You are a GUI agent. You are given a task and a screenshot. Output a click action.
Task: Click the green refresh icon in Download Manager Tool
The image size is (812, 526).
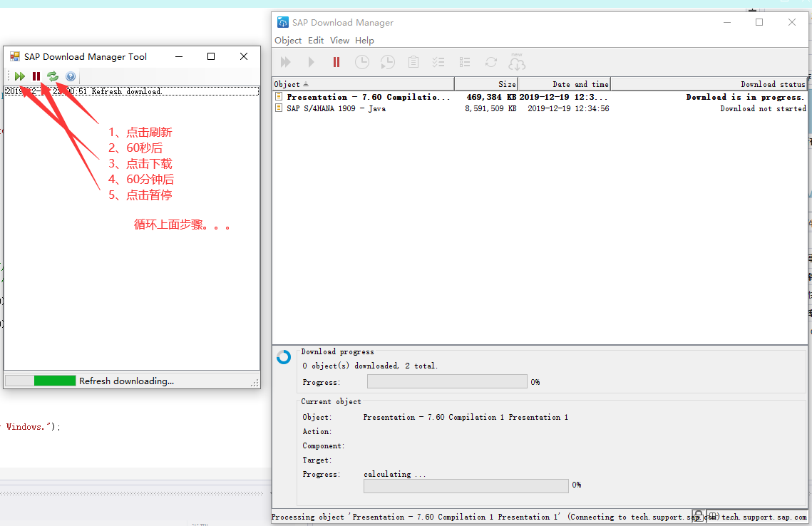tap(53, 76)
